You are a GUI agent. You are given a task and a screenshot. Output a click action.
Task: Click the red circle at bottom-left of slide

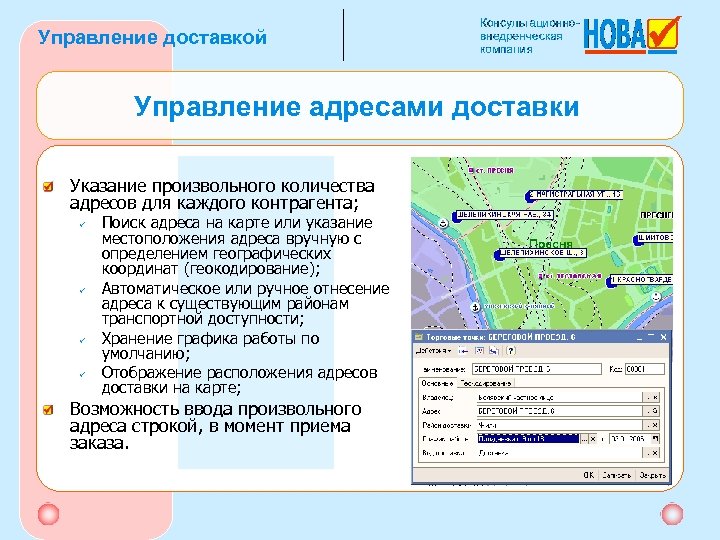pos(48,514)
